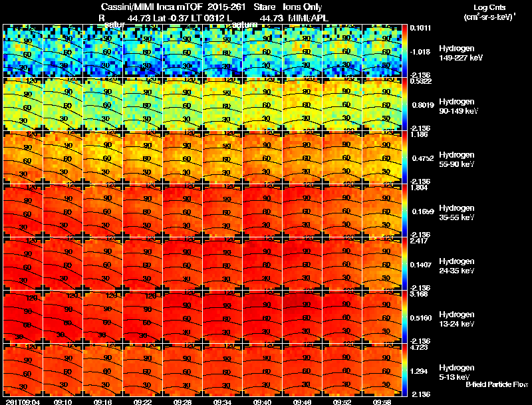Click the Hydrogen 55-90 keV color bar
This screenshot has height=405, width=532.
404,158
